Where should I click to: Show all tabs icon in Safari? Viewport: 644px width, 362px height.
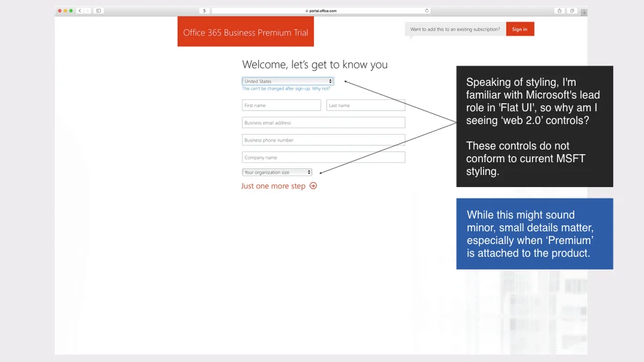coord(572,11)
